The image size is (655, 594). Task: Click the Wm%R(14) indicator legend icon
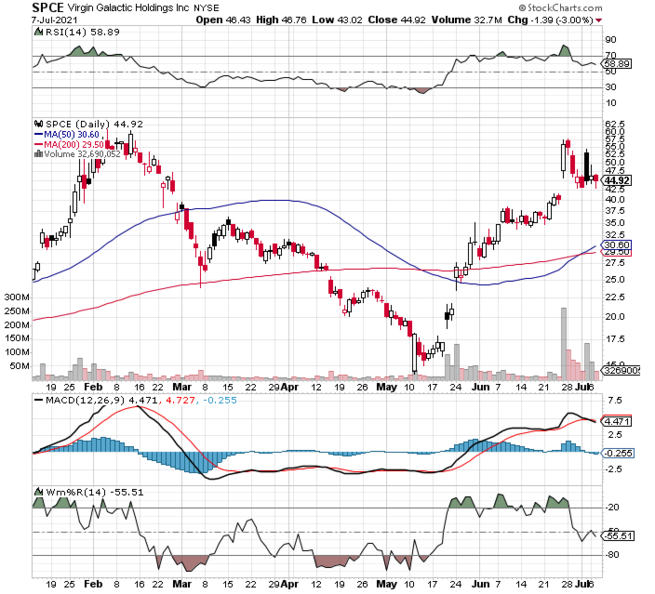[39, 492]
